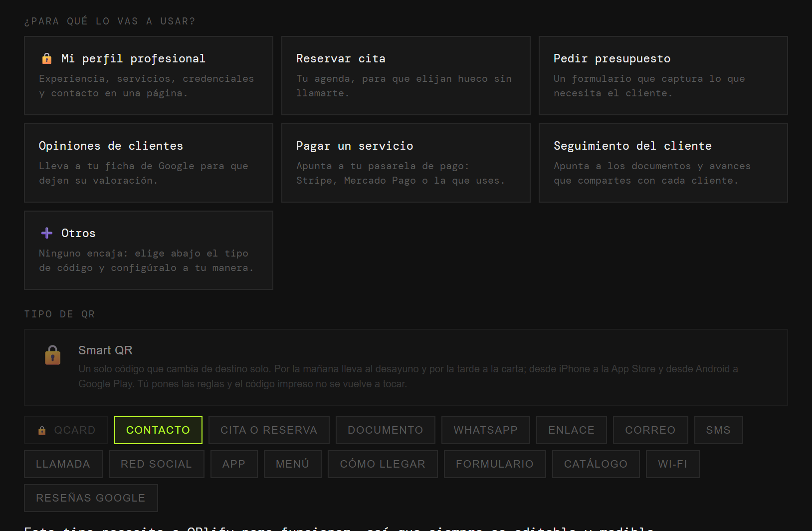The width and height of the screenshot is (812, 531).
Task: Click text 'Ninguno encaja: elige abajo el tipo'
Action: point(144,254)
